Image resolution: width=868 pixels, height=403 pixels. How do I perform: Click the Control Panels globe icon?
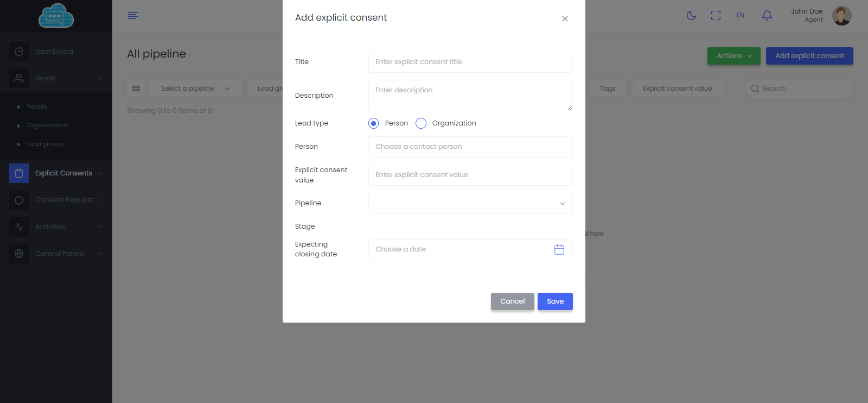19,254
